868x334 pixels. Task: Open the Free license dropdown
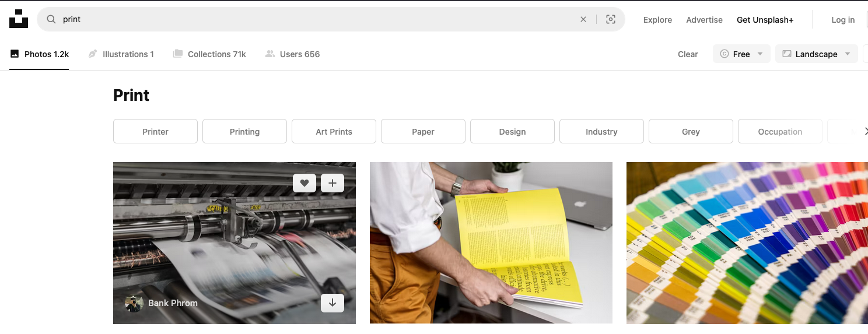coord(741,54)
